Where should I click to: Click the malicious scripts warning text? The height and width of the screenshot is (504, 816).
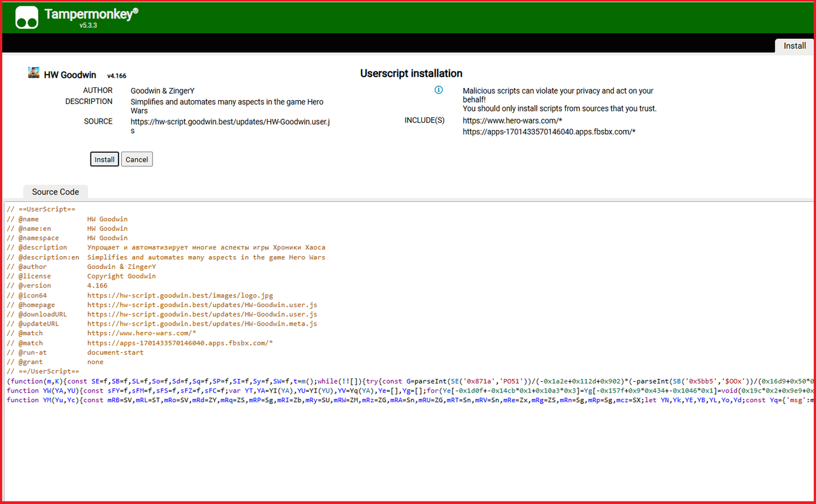click(x=560, y=99)
